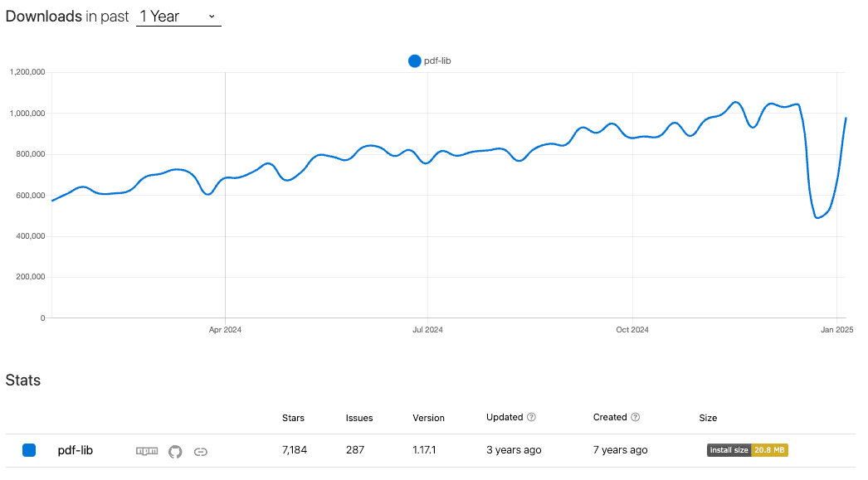
Task: Open the "1 Year" time range dropdown
Action: (178, 17)
